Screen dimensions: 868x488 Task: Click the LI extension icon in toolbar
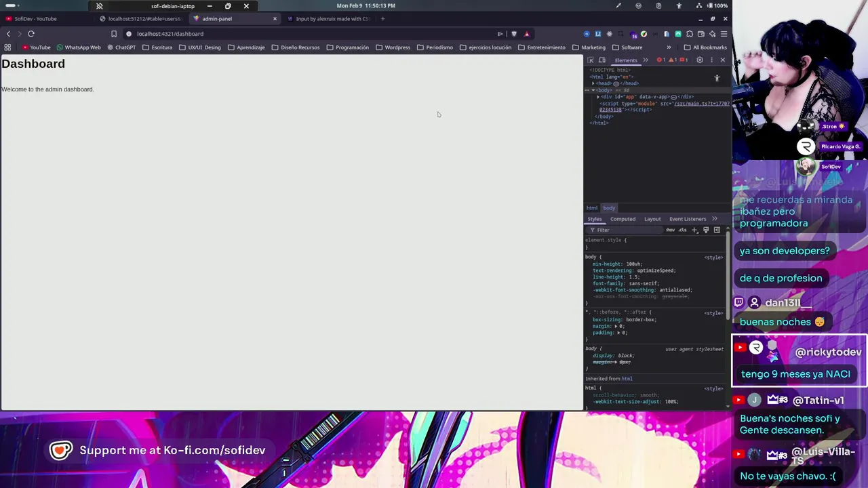tap(598, 34)
